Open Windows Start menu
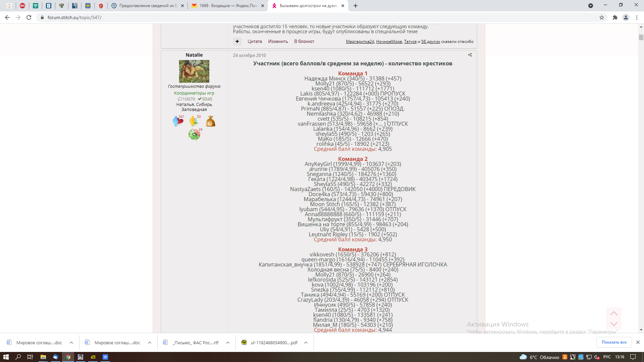 pos(6,357)
